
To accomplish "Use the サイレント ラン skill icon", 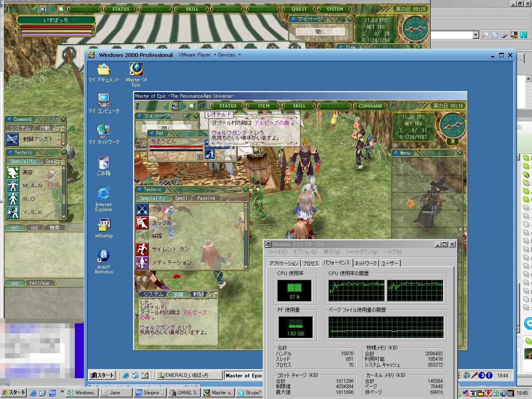I will coord(142,249).
